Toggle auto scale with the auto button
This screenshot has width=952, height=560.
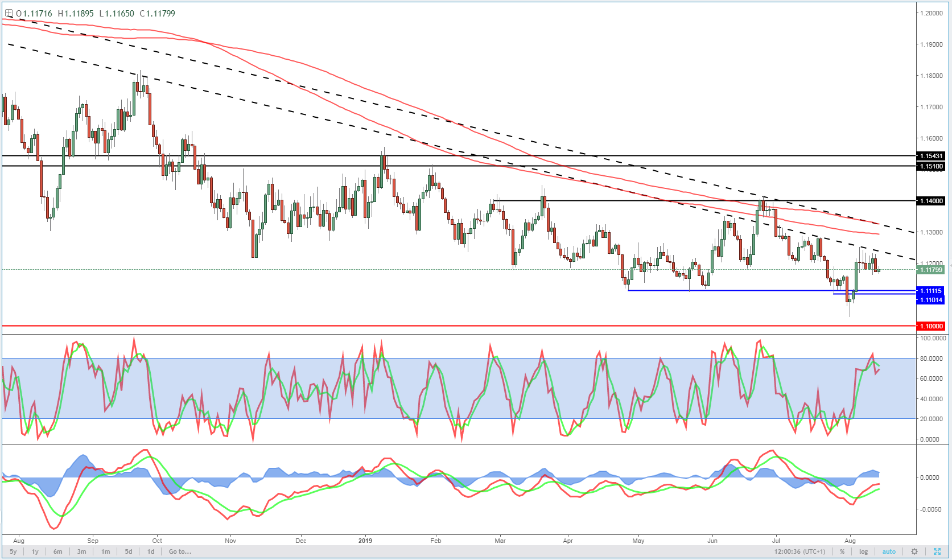(889, 551)
